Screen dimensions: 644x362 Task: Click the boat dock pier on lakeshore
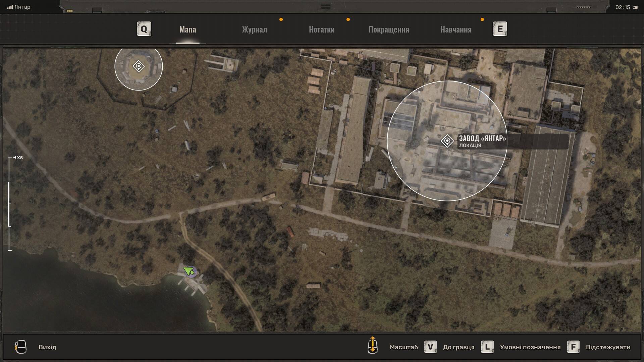[x=193, y=284]
